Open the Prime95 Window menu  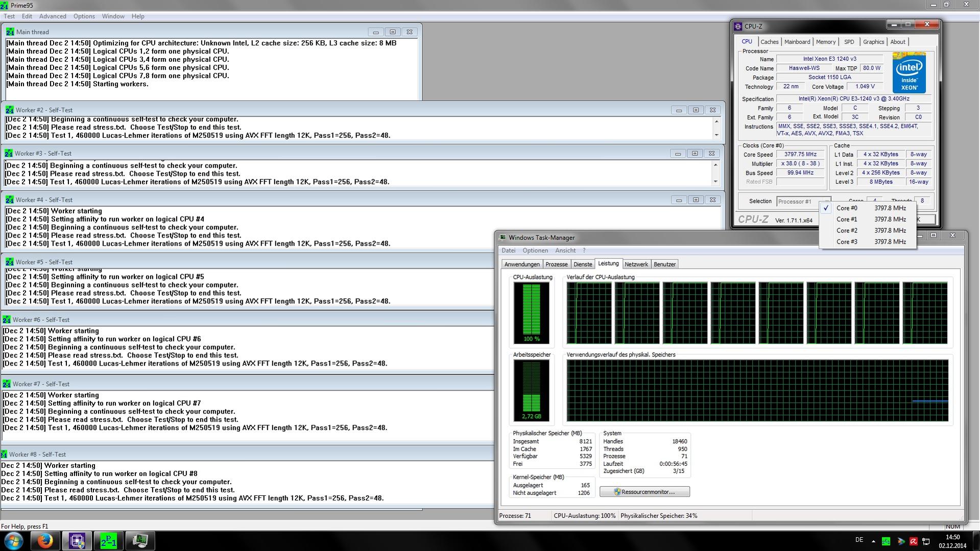(113, 16)
